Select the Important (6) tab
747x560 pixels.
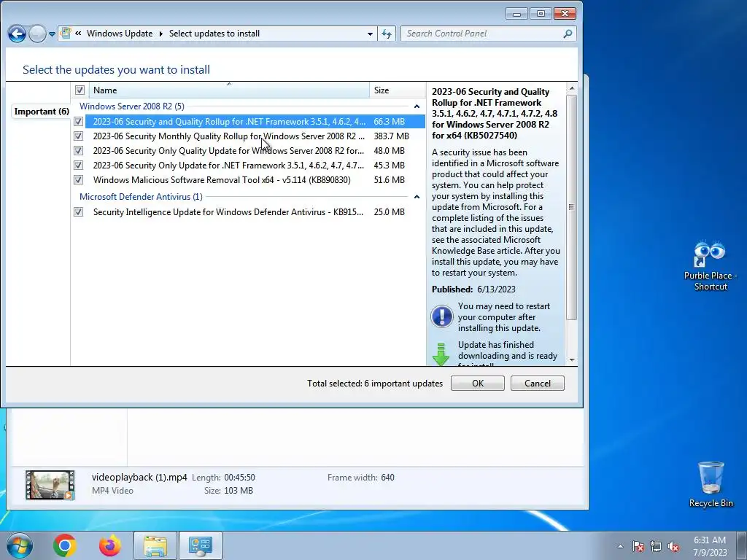[42, 112]
